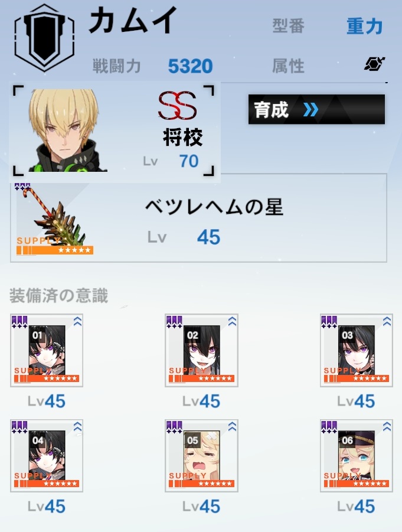
Task: Click the blue double-chevron on the 育成 button
Action: click(x=311, y=110)
